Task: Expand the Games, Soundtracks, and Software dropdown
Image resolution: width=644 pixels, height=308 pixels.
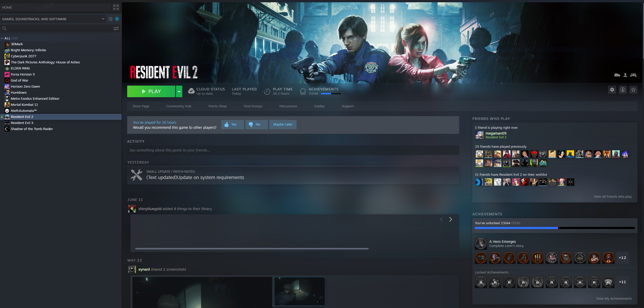Action: click(x=53, y=19)
